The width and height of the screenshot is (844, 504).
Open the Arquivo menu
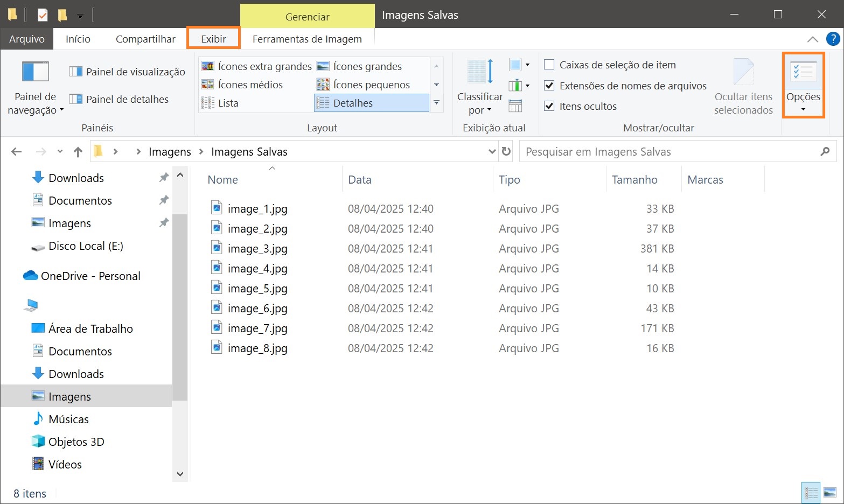(x=27, y=39)
